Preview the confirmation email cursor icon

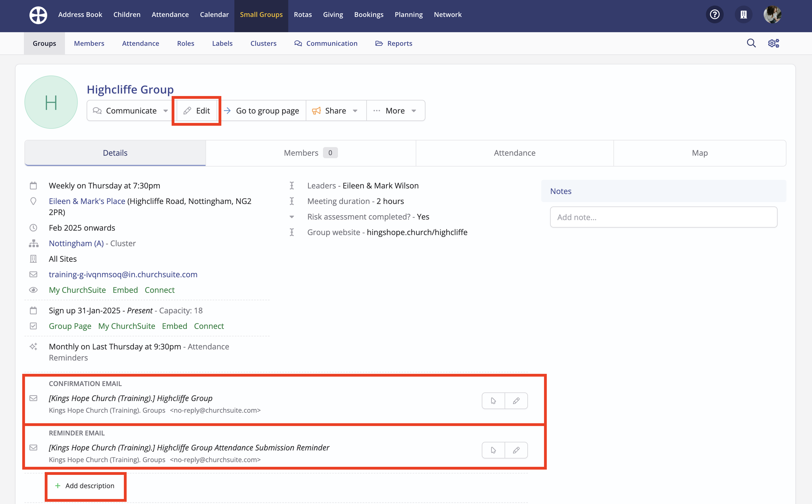coord(493,401)
